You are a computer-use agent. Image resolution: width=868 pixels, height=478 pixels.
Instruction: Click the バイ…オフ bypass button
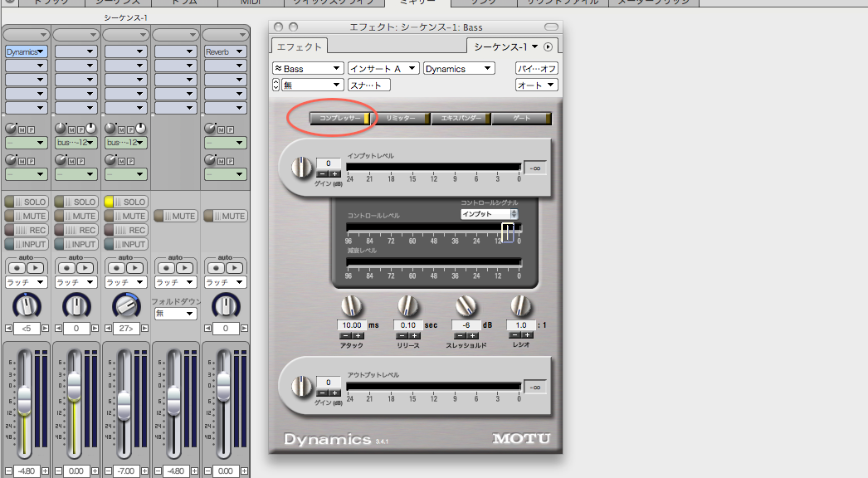click(536, 69)
